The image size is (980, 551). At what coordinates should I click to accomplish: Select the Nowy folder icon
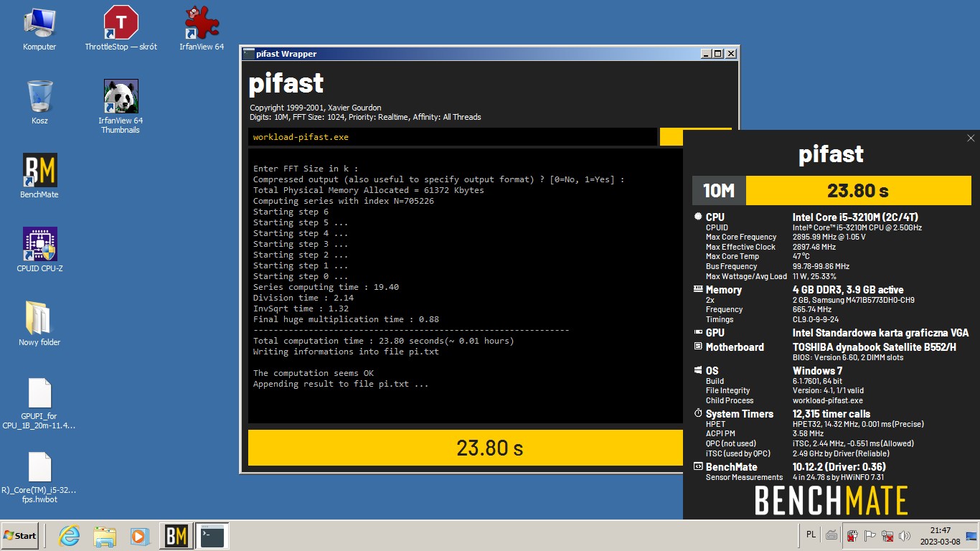point(39,324)
